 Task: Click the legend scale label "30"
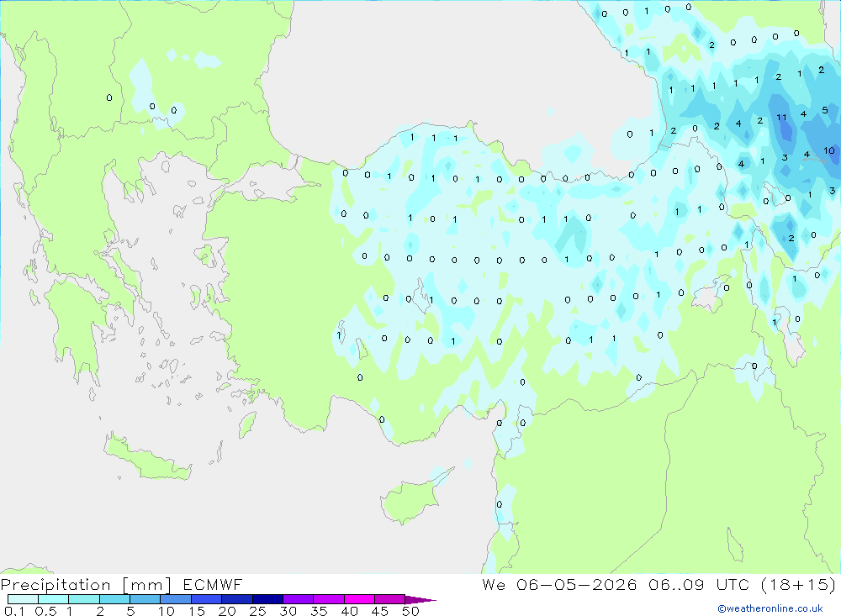point(288,611)
